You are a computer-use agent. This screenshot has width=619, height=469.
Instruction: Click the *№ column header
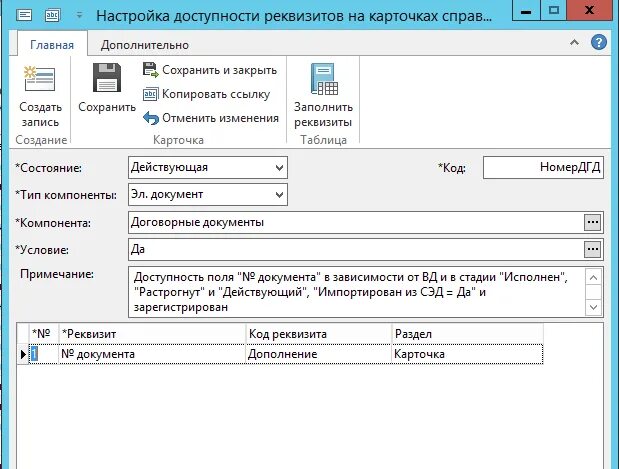pyautogui.click(x=44, y=334)
